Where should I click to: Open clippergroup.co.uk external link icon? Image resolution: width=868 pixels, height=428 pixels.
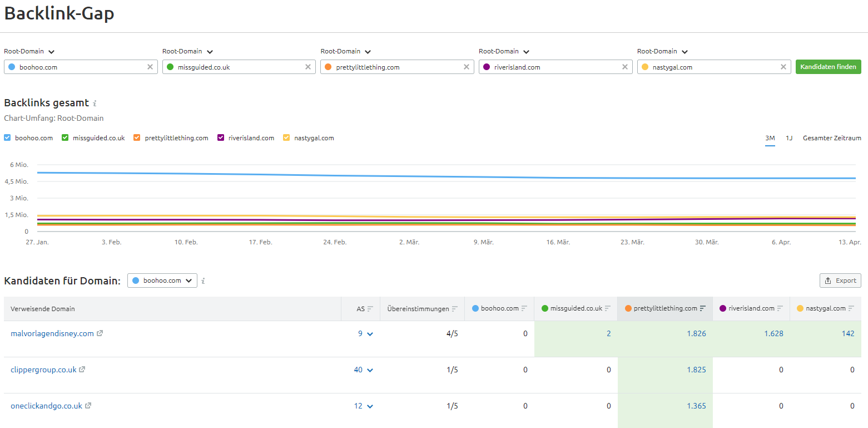[82, 370]
